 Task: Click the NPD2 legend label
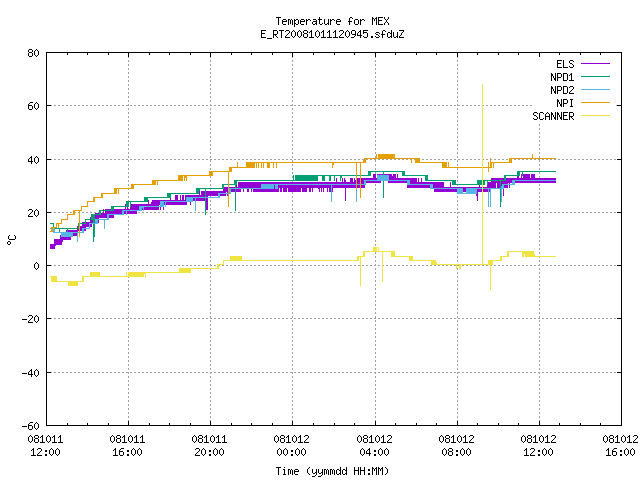click(x=562, y=90)
